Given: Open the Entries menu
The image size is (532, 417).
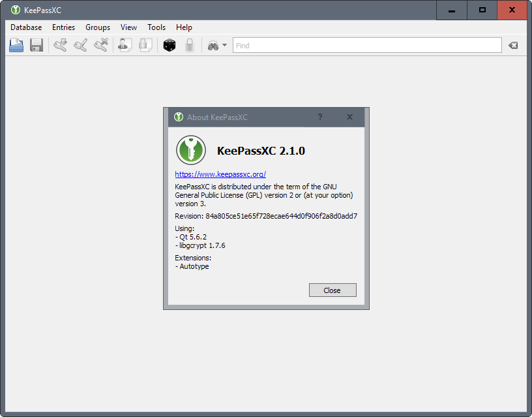Looking at the screenshot, I should 63,27.
